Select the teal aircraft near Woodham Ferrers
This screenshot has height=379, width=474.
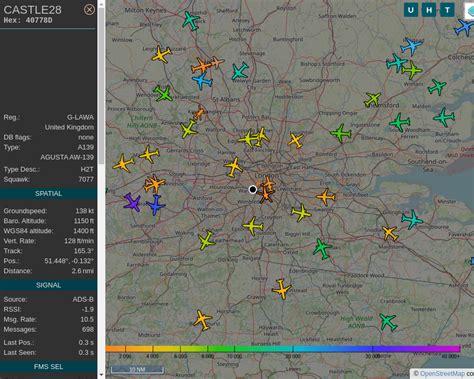click(x=399, y=122)
